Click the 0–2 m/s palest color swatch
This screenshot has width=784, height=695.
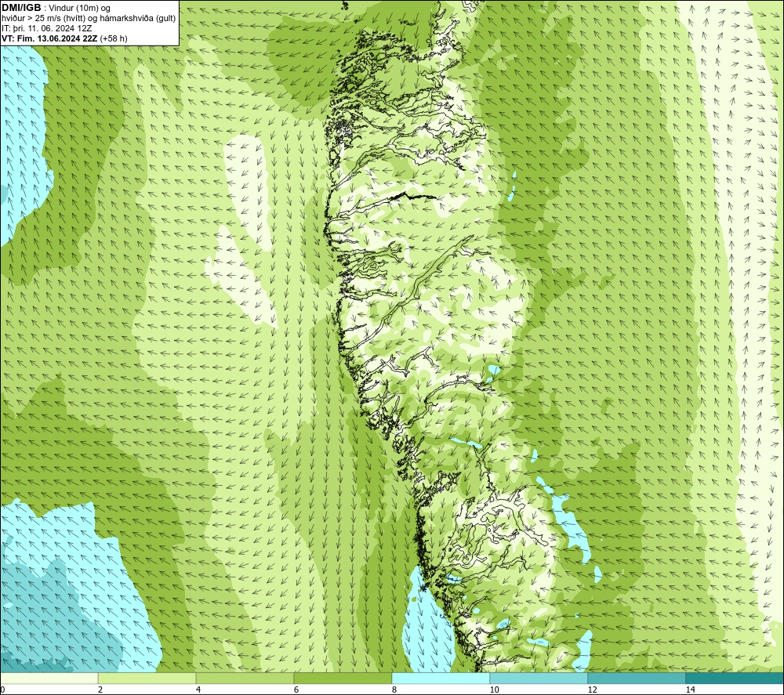coord(49,678)
